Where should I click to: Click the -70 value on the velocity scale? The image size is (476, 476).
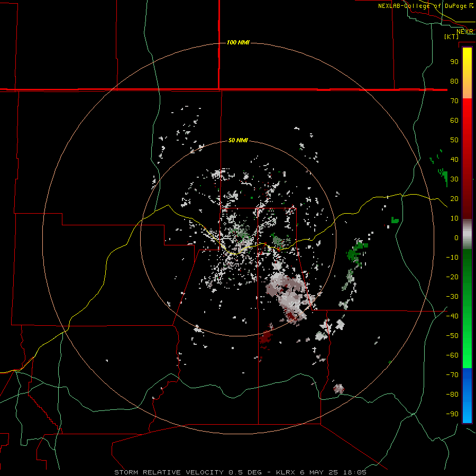(452, 375)
